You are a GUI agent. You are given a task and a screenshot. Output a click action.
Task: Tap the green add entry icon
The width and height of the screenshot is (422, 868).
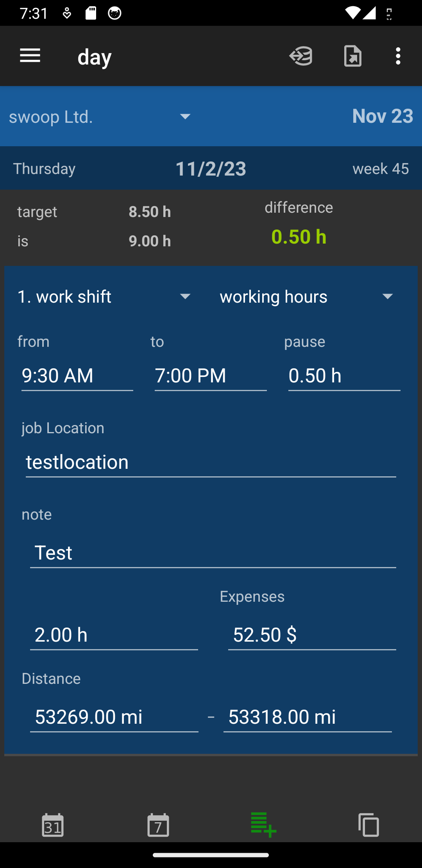coord(263,825)
